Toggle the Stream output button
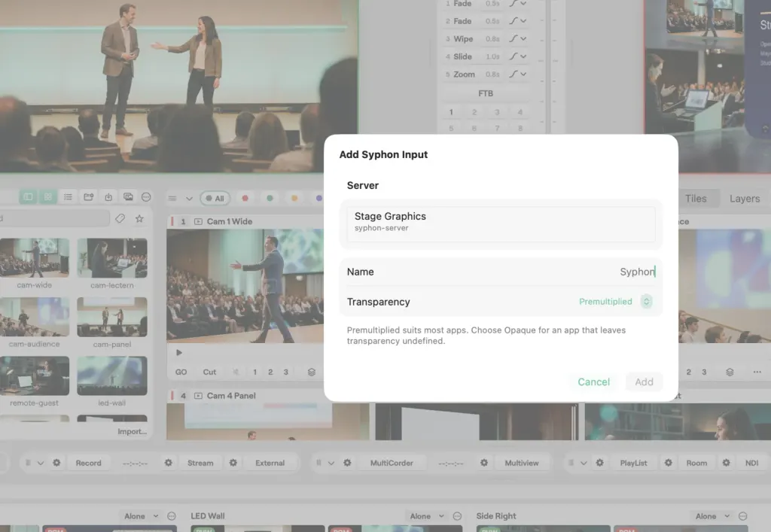 [200, 463]
